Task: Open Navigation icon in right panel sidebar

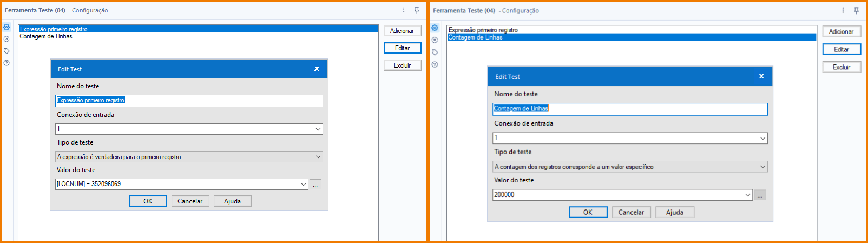Action: pos(435,40)
